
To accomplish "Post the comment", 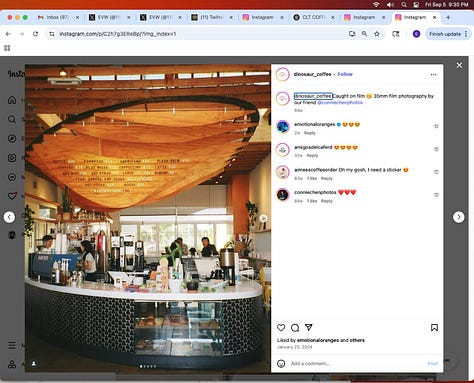I will pos(433,363).
